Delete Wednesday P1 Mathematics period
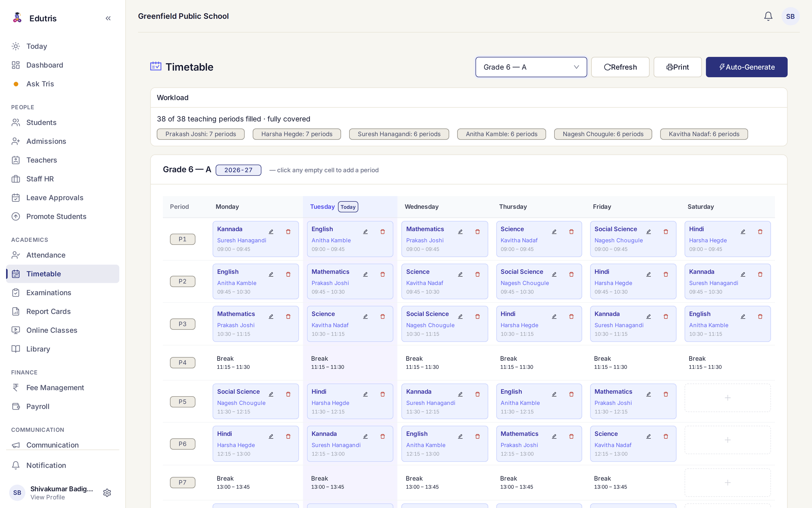 tap(477, 232)
